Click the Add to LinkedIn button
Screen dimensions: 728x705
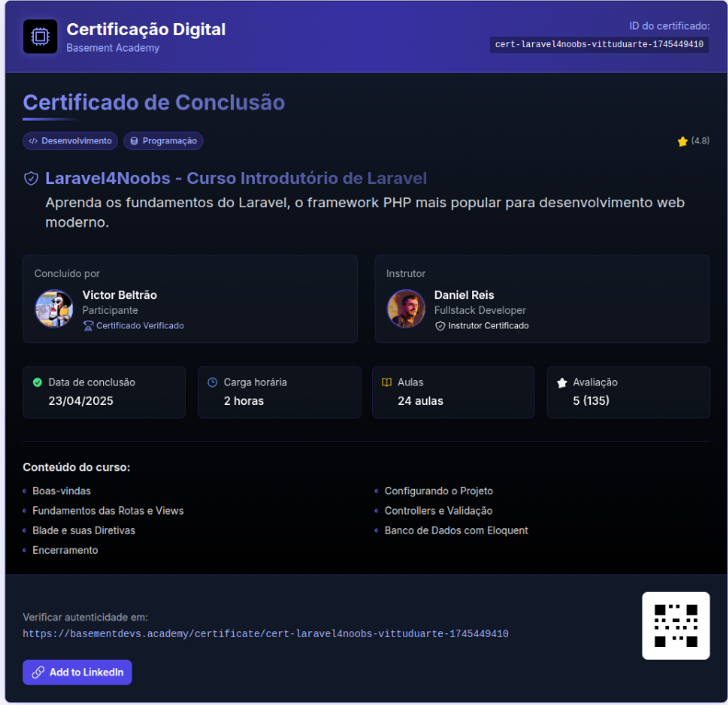[77, 672]
